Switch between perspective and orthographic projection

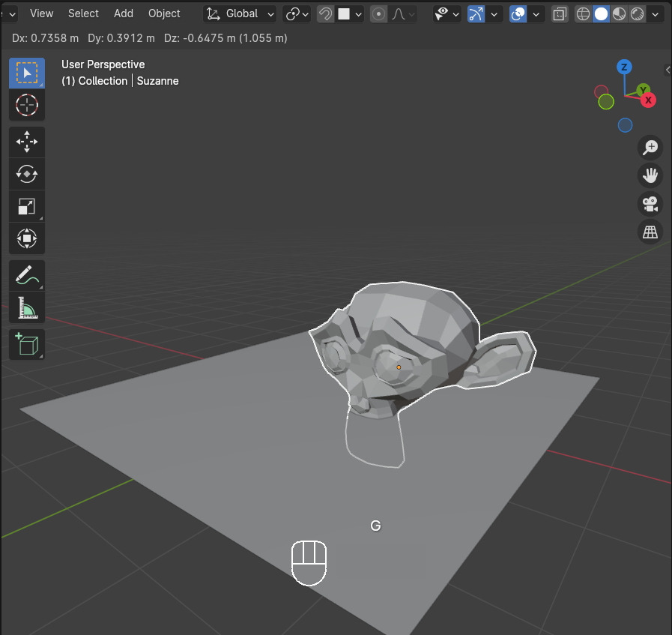pos(650,232)
